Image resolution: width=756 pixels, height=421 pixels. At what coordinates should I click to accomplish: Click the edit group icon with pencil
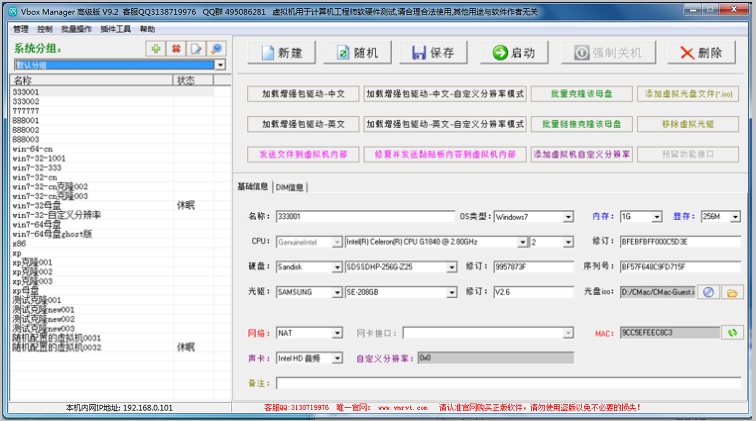click(196, 49)
